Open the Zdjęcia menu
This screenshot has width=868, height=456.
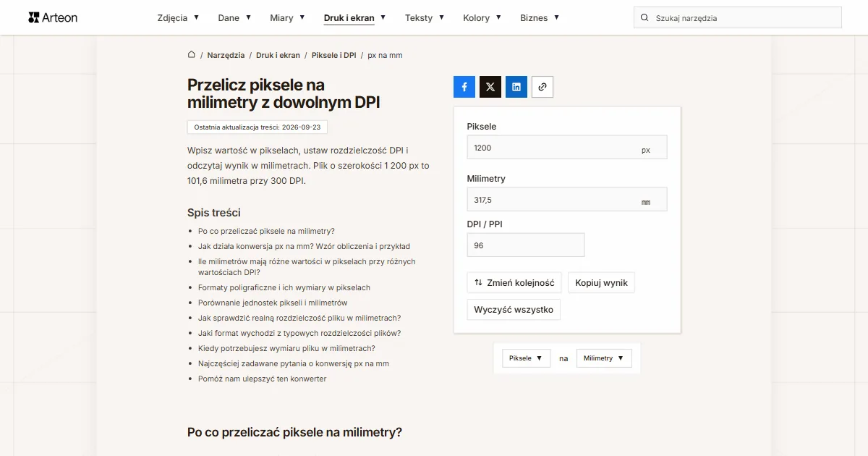coord(178,18)
